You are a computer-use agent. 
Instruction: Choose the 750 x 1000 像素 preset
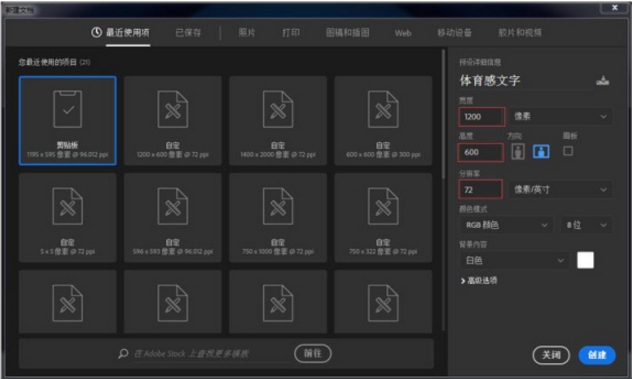coord(278,218)
